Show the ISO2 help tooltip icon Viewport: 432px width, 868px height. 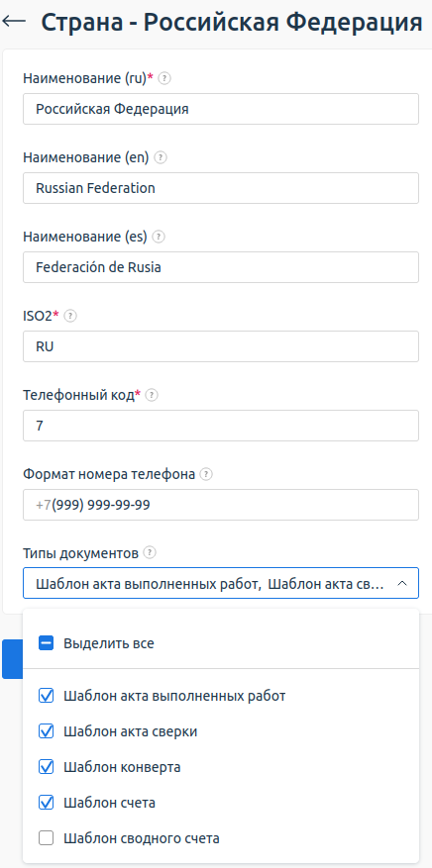click(70, 316)
